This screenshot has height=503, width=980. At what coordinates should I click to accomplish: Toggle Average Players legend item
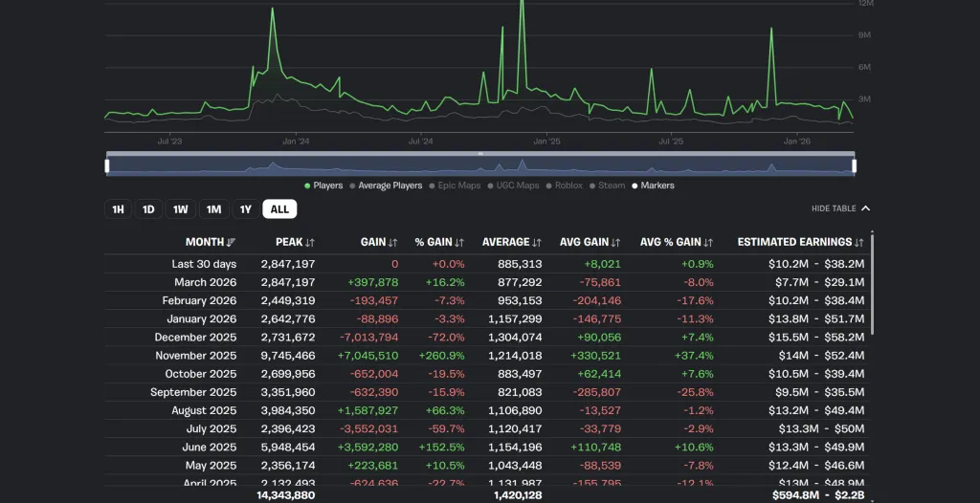[x=386, y=186]
